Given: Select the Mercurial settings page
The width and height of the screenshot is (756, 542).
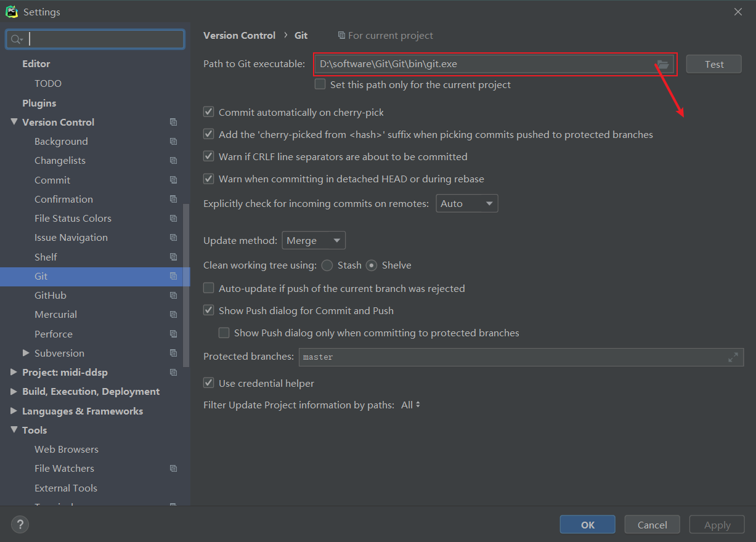Looking at the screenshot, I should coord(56,314).
